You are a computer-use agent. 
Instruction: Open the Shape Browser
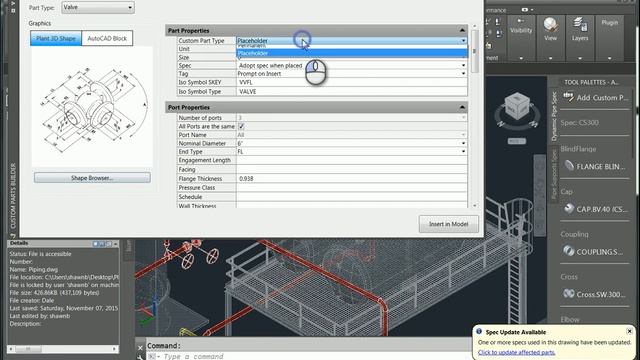tap(92, 178)
